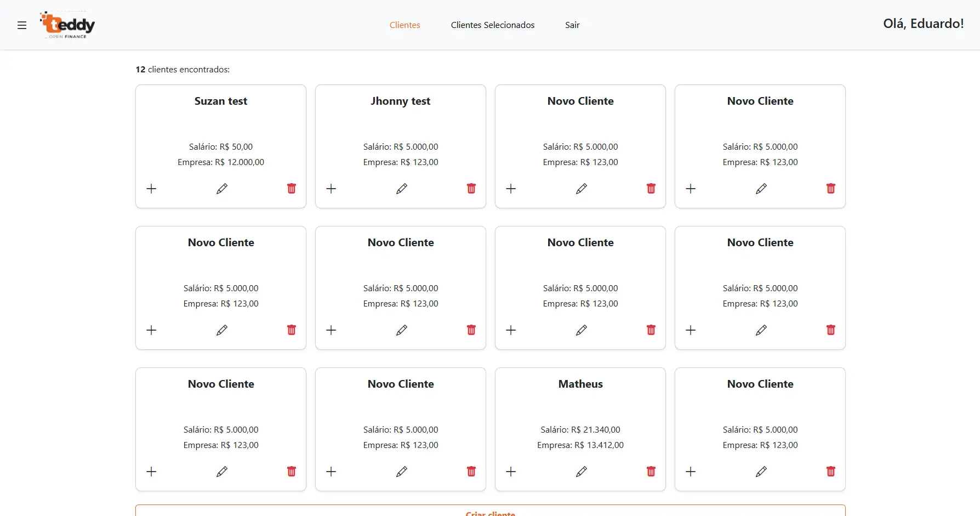
Task: Log out via Sair link
Action: 572,25
